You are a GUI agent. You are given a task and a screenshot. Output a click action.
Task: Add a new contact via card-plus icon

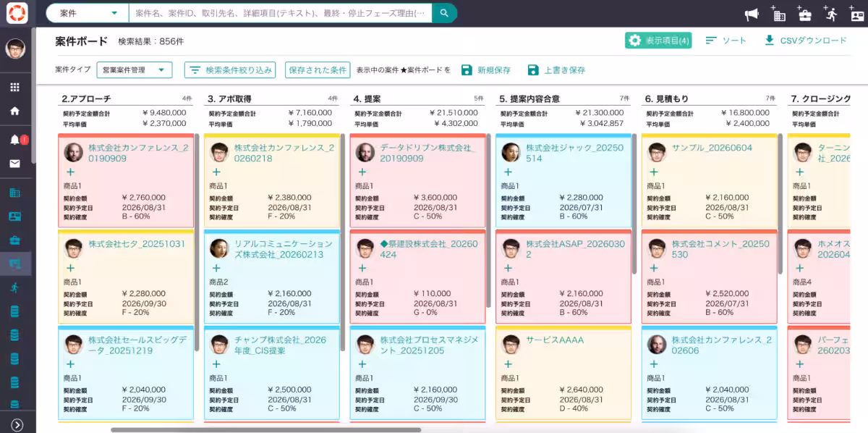point(856,14)
